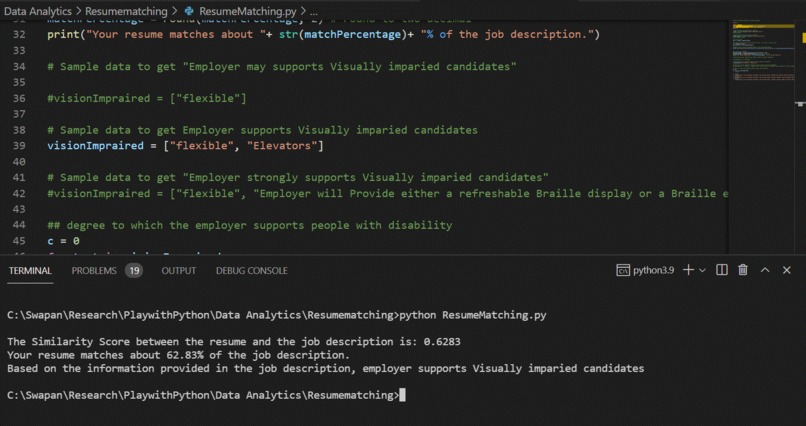This screenshot has height=426, width=806.
Task: Maximize the panel with chevron-up icon
Action: [765, 270]
